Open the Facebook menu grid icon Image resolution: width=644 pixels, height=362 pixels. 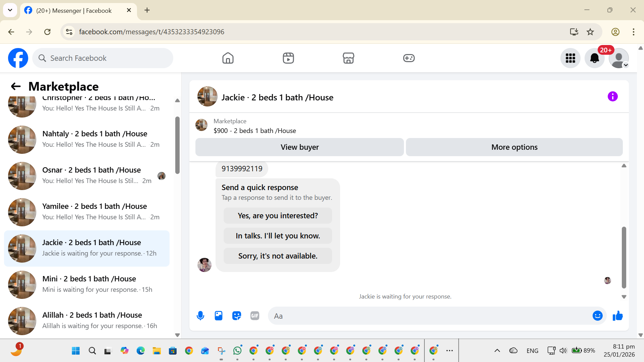570,58
